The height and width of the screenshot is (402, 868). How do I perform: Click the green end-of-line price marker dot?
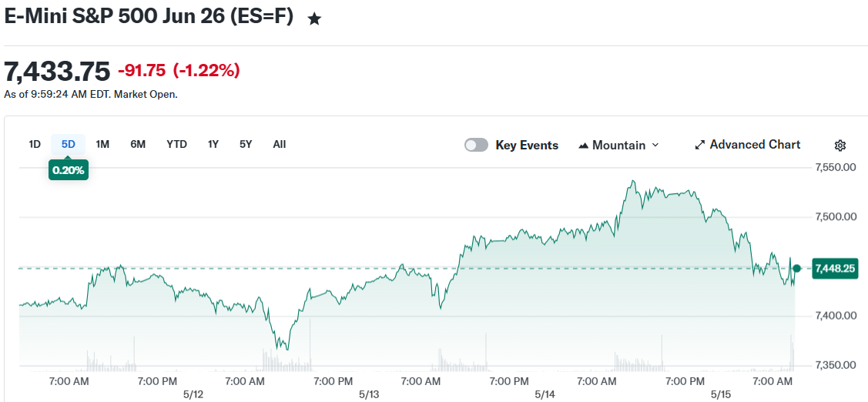coord(796,269)
